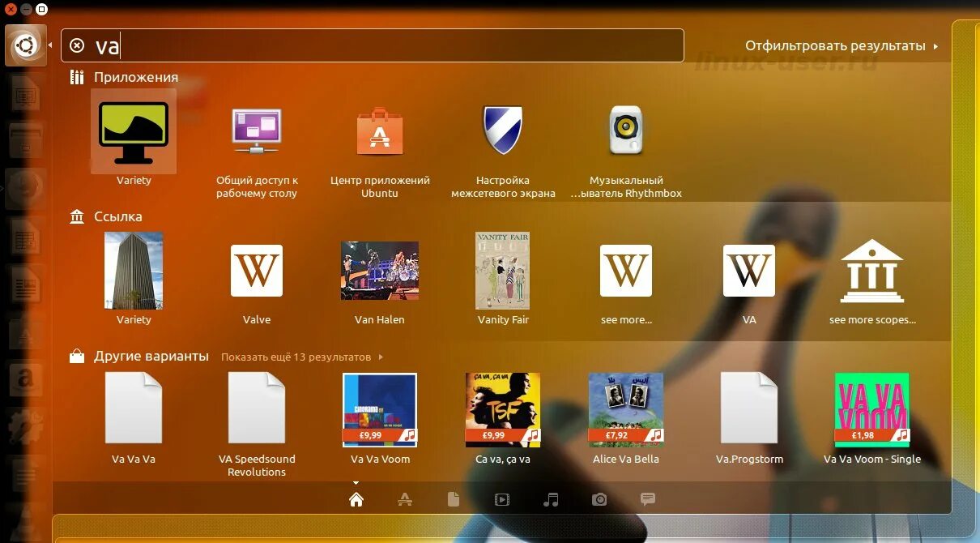Open the Vanity Fair cover thumbnail
The image size is (980, 543).
tap(503, 271)
